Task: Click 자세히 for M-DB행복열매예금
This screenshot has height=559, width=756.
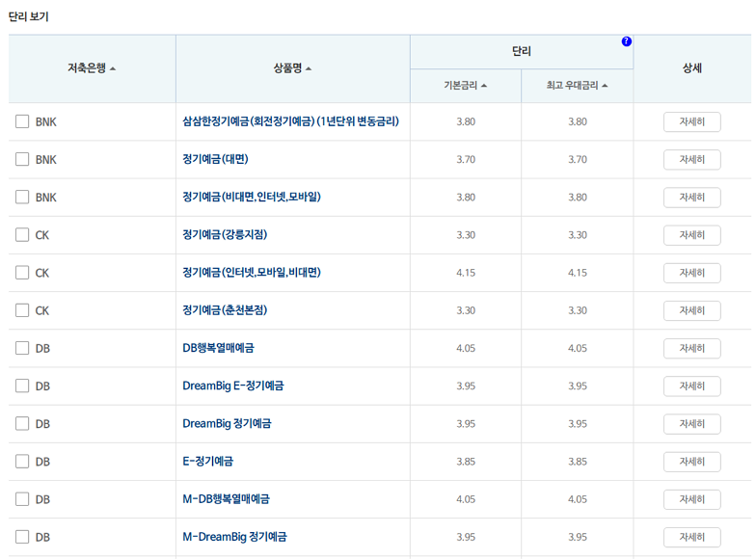Action: pos(692,499)
